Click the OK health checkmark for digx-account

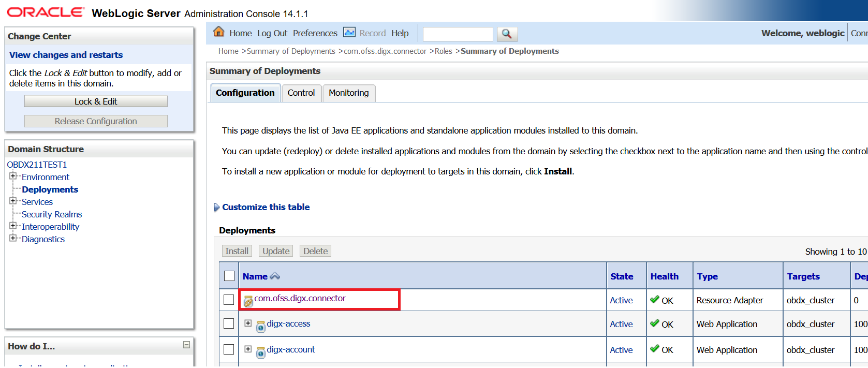click(x=655, y=349)
